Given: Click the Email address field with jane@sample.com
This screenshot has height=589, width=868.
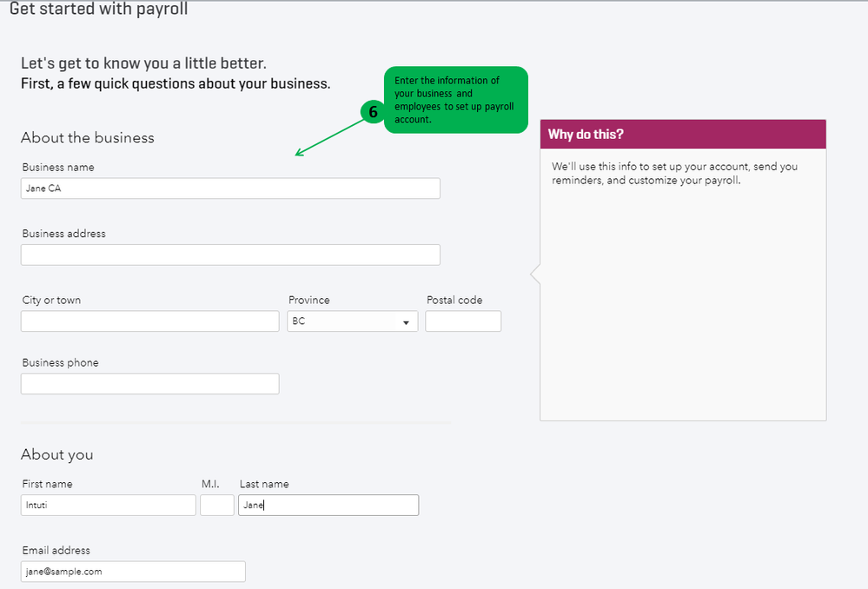Looking at the screenshot, I should (x=133, y=571).
